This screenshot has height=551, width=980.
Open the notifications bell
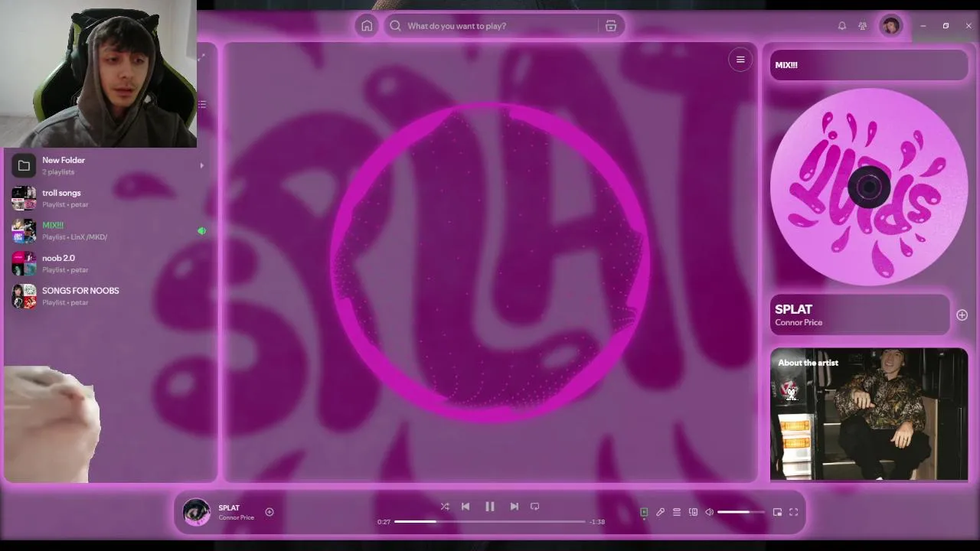(842, 26)
